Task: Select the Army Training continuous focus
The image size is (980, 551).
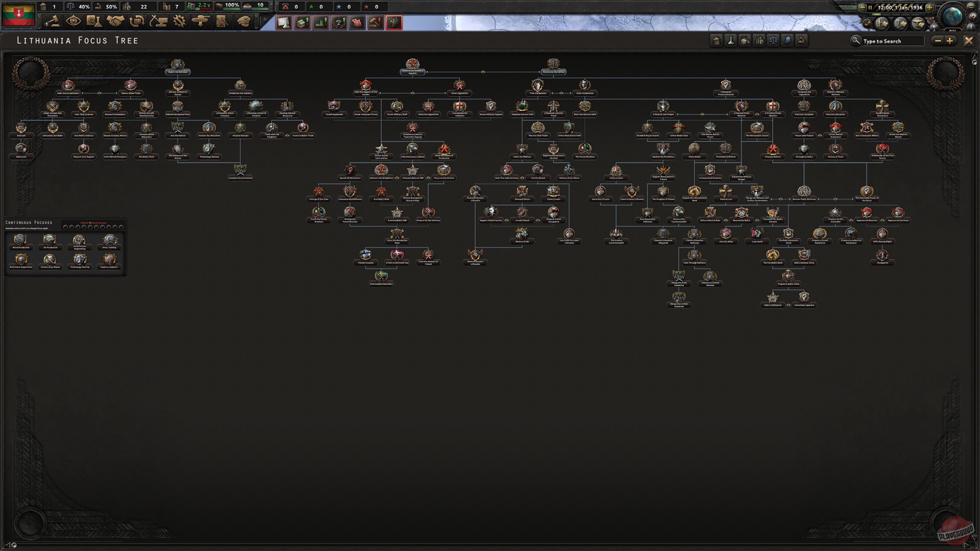Action: pyautogui.click(x=109, y=240)
